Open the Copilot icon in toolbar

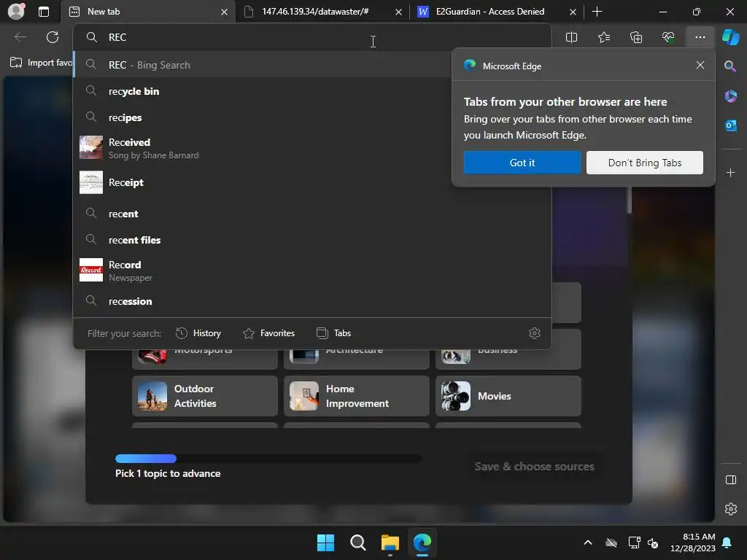[730, 37]
